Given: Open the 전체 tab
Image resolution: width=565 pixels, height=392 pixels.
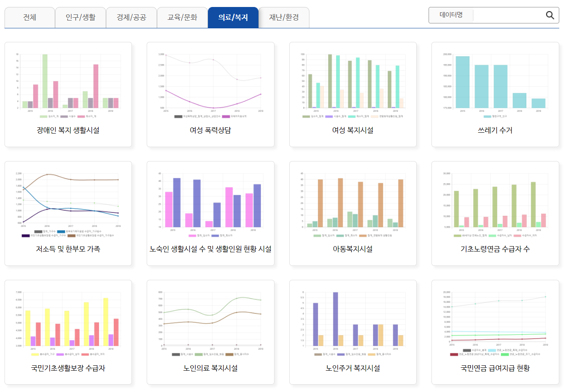Looking at the screenshot, I should point(30,17).
